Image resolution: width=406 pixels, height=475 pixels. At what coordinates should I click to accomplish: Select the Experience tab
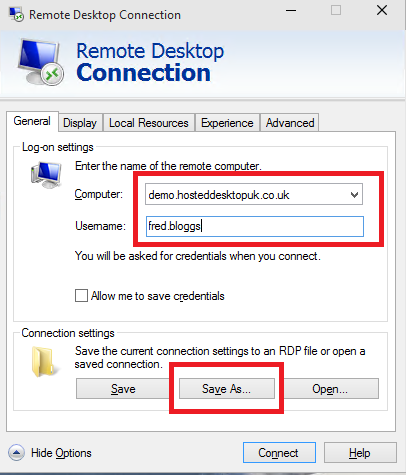[227, 123]
